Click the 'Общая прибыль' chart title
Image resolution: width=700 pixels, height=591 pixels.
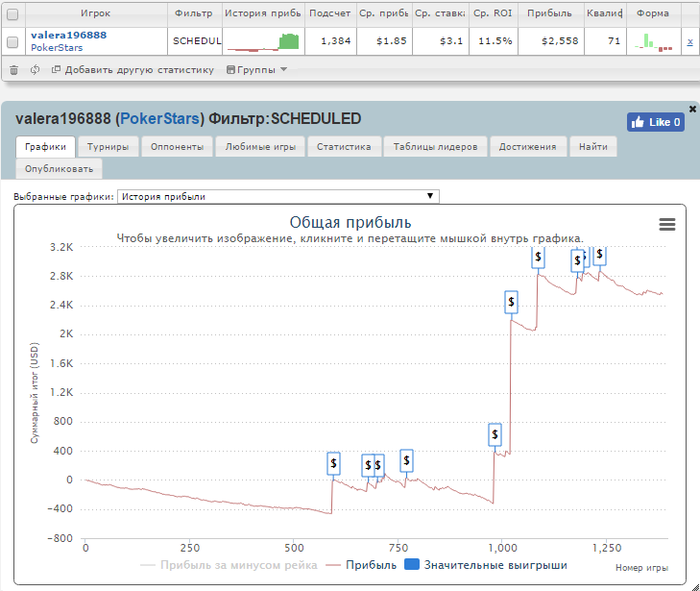[350, 222]
